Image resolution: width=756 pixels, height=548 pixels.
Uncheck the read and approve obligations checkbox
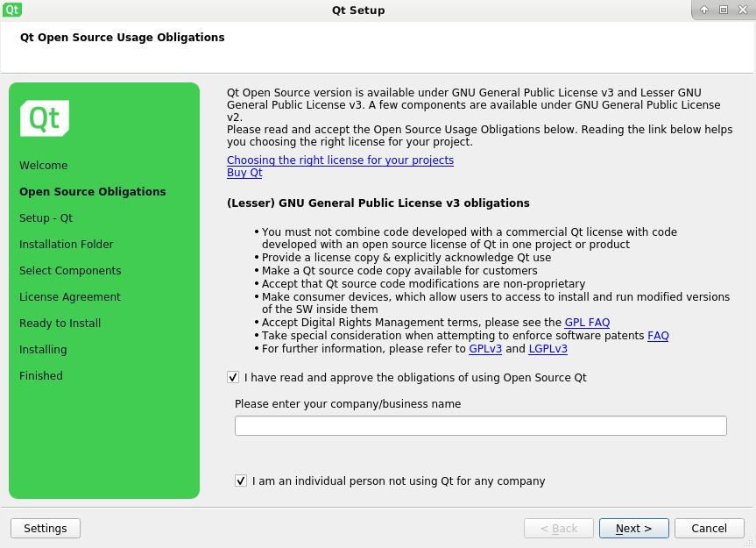tap(233, 377)
